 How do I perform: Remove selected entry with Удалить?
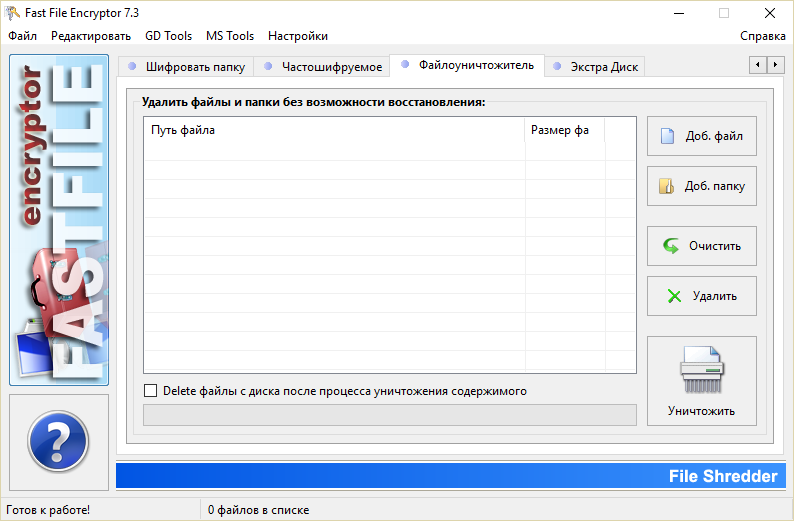(x=702, y=296)
